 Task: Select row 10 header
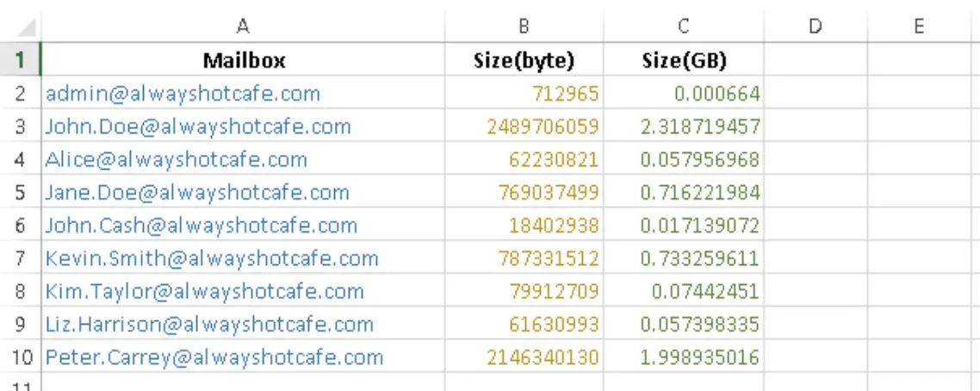(x=20, y=357)
